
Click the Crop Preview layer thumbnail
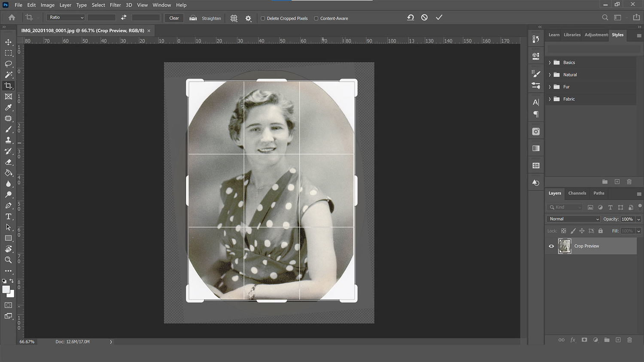click(x=565, y=246)
